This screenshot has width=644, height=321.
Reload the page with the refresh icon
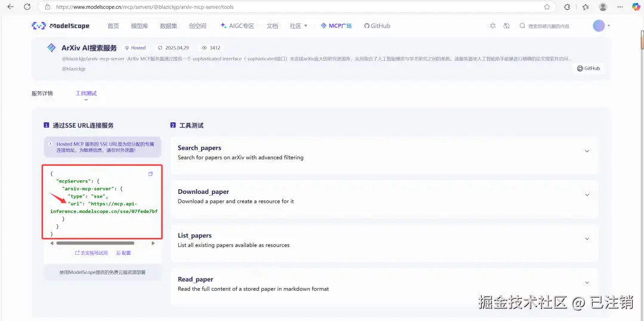pos(27,7)
